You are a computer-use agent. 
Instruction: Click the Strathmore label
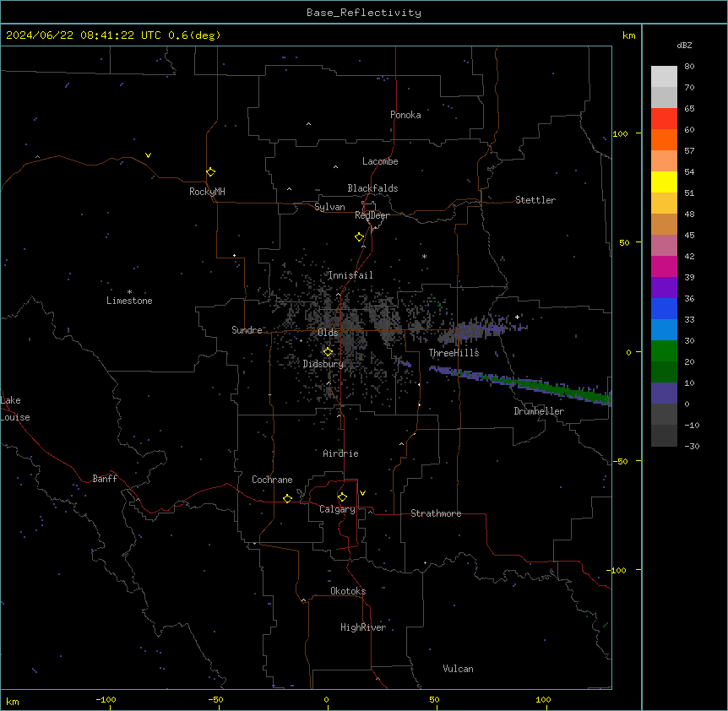436,513
